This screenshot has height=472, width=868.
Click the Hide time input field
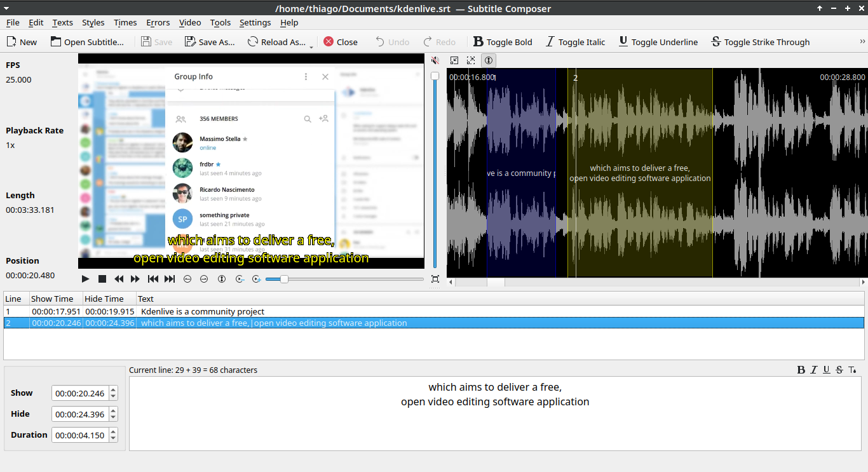click(x=80, y=414)
